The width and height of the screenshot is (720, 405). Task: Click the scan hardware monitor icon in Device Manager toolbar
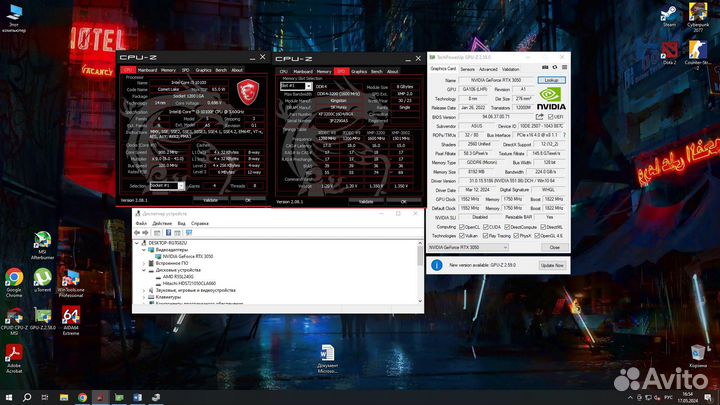[189, 233]
